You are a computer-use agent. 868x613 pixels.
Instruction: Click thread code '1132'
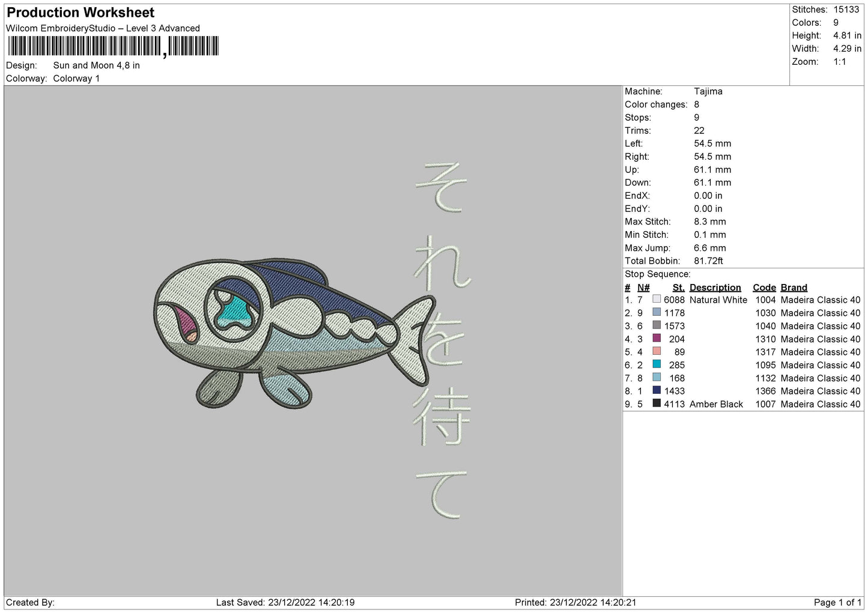pos(765,378)
